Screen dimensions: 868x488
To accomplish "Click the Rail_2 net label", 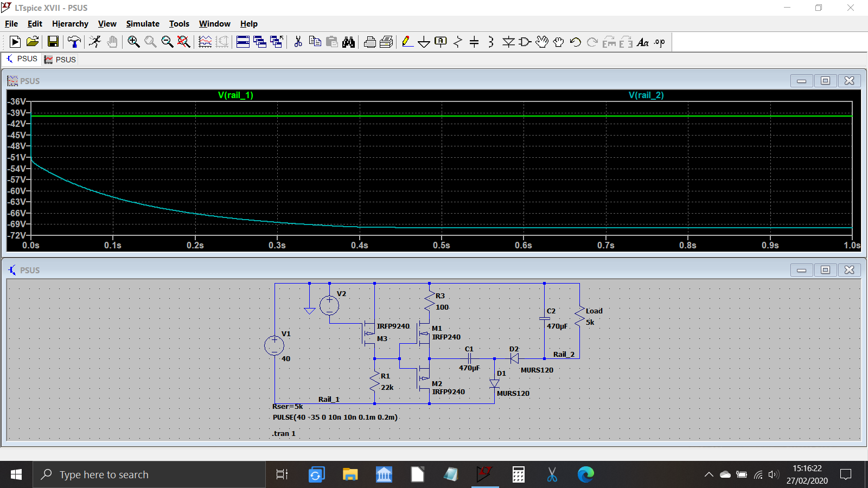I will (x=564, y=354).
